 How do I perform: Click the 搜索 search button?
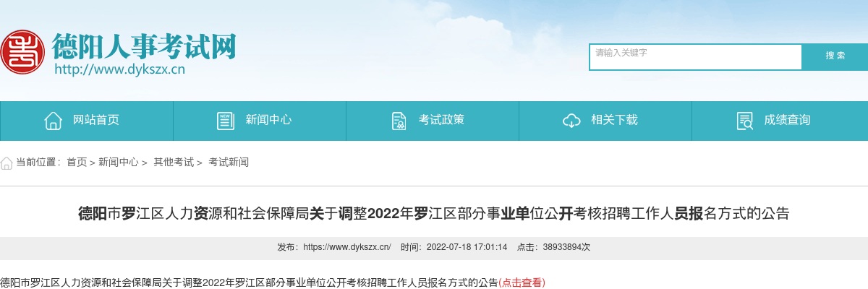(x=835, y=56)
